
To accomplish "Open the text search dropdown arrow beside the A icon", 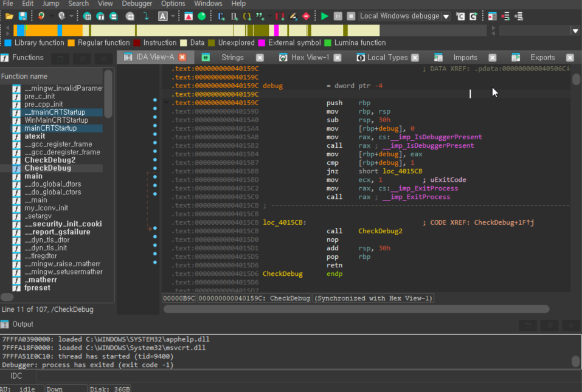I will pos(173,16).
